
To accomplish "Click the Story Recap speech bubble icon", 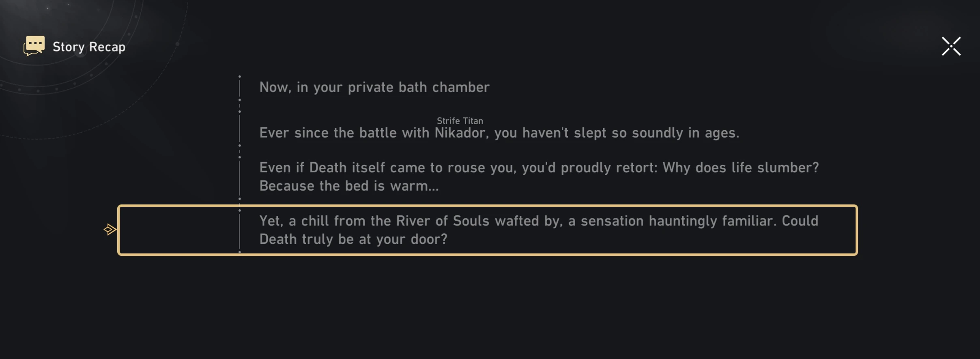I will (34, 46).
